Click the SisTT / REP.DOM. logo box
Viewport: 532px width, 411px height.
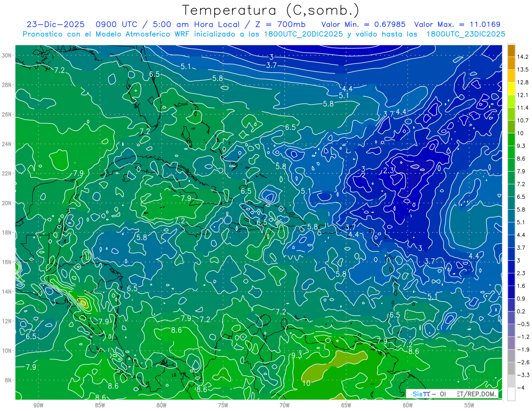(x=452, y=394)
